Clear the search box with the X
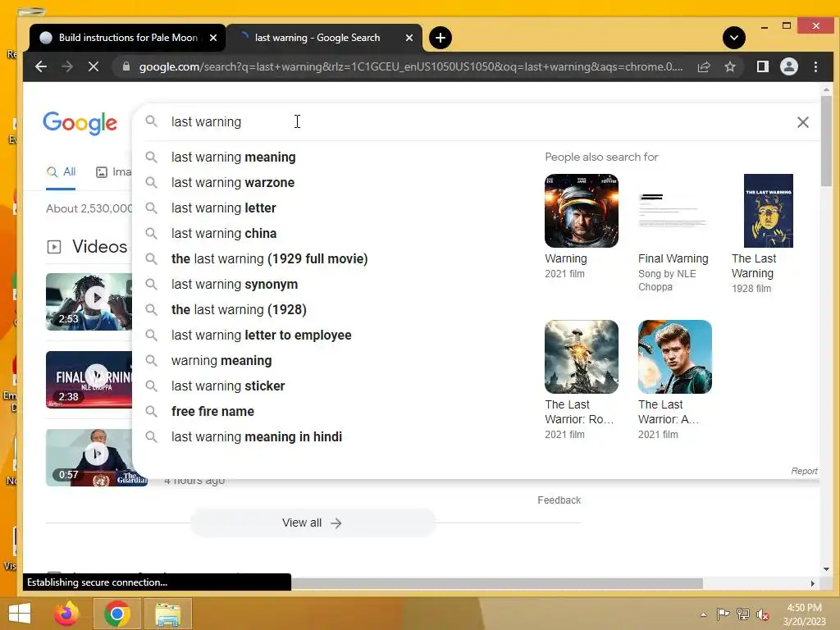 pos(802,122)
